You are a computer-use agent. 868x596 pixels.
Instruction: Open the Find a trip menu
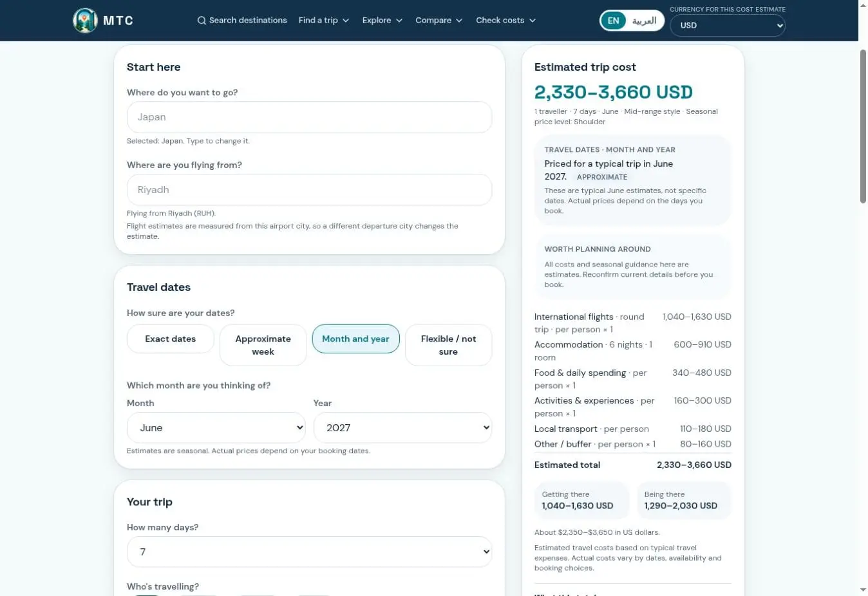(x=324, y=21)
